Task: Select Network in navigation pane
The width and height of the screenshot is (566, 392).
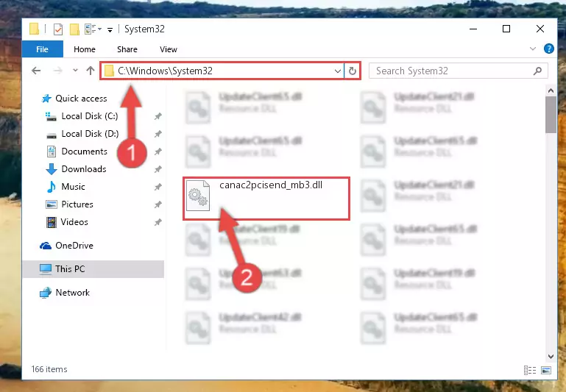Action: (72, 293)
